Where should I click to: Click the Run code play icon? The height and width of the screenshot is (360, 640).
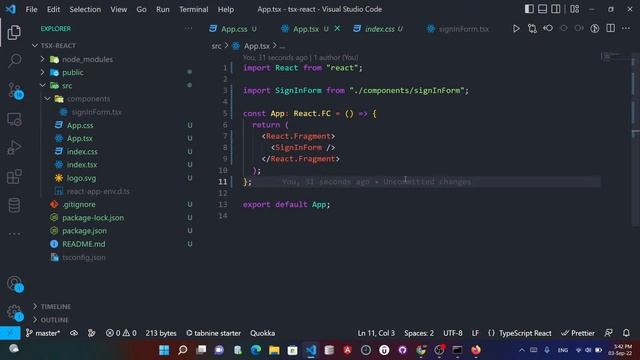click(516, 29)
